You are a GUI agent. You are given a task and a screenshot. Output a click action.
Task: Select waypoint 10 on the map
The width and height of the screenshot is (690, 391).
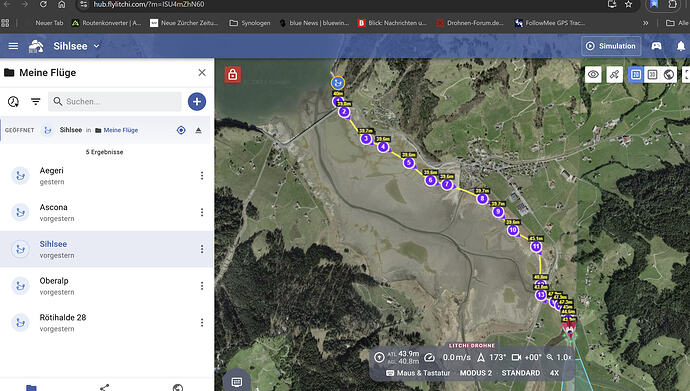[x=513, y=230]
